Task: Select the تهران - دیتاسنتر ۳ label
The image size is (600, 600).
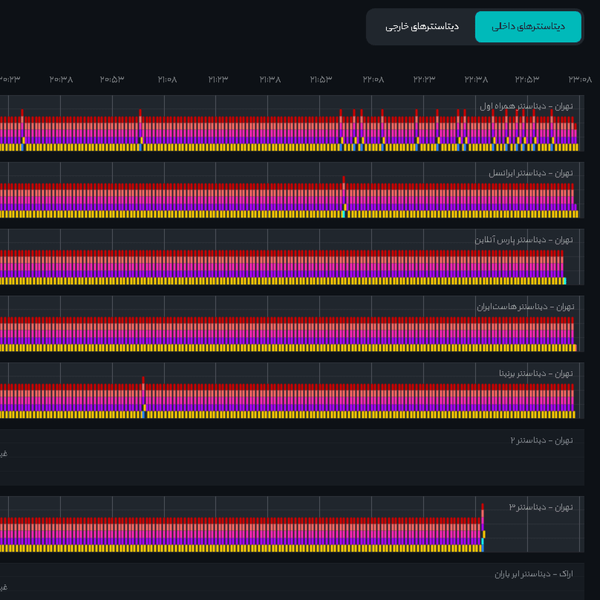Action: [541, 507]
